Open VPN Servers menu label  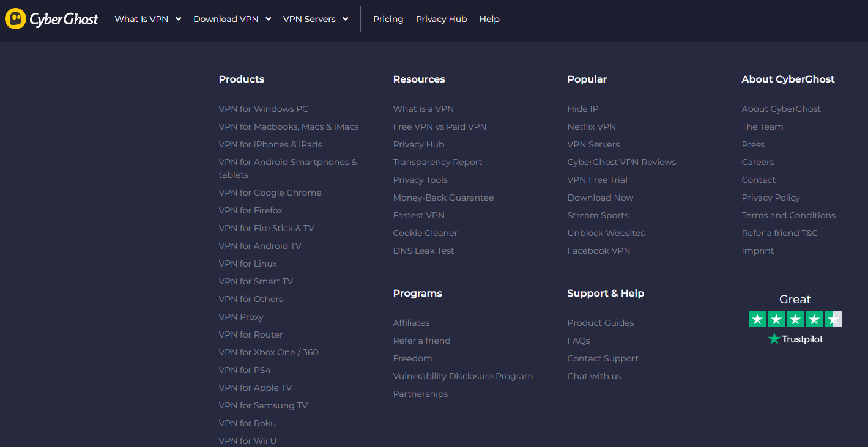click(x=310, y=19)
